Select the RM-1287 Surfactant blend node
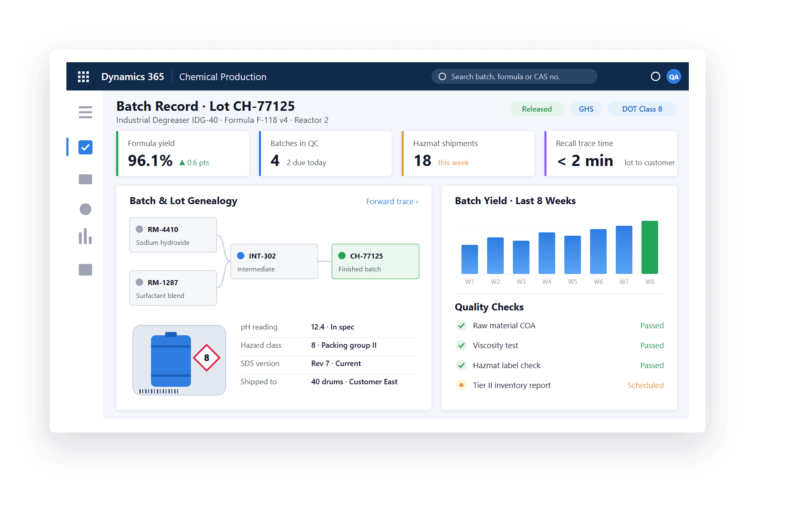 173,288
